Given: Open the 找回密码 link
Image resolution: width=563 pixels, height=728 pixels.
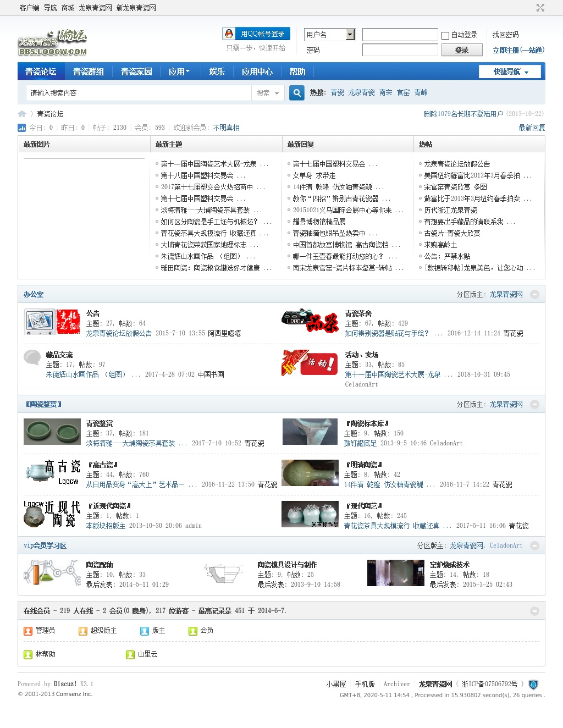Looking at the screenshot, I should [x=505, y=35].
